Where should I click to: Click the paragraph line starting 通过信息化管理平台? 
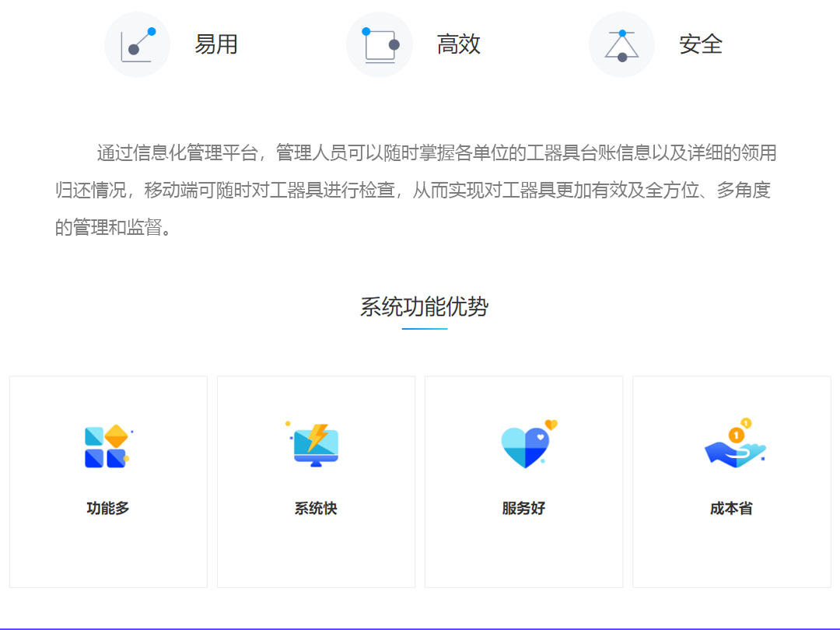click(x=436, y=153)
